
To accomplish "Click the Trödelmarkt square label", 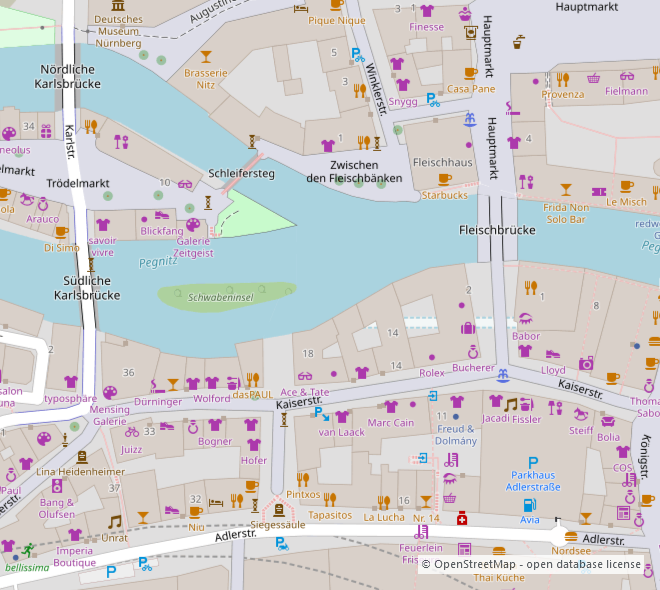I will (78, 183).
